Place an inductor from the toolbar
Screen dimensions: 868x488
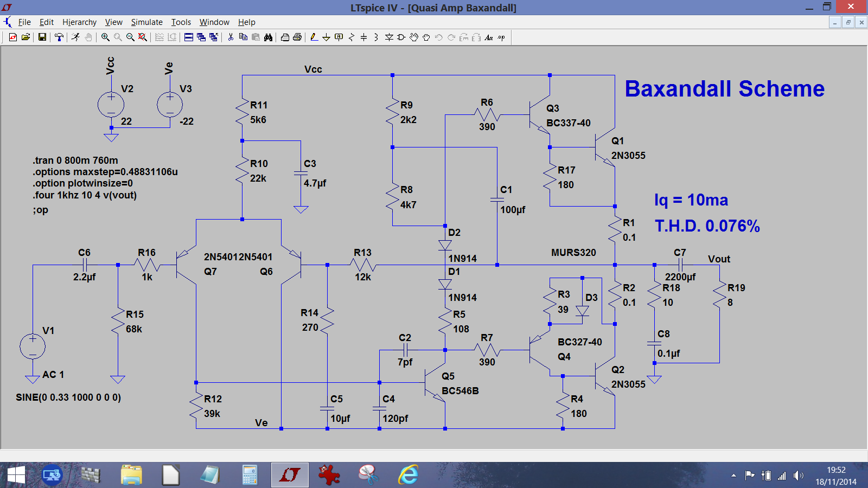[376, 37]
